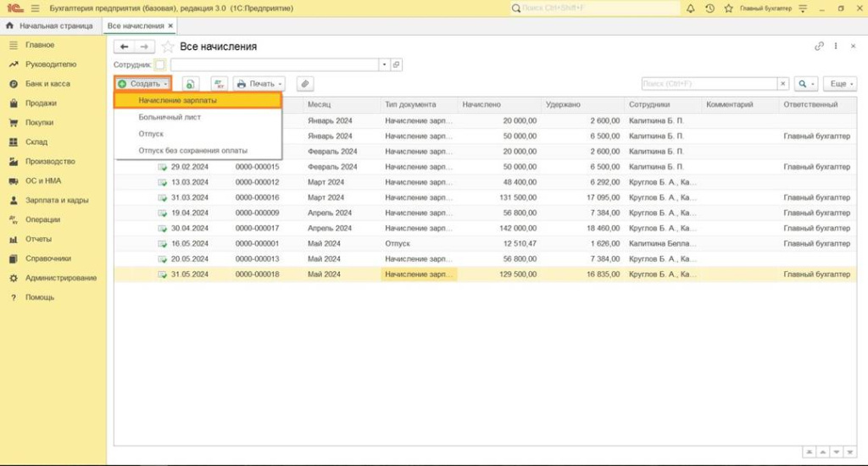Click the Дт/Кт postings icon
This screenshot has height=466, width=868.
click(219, 84)
